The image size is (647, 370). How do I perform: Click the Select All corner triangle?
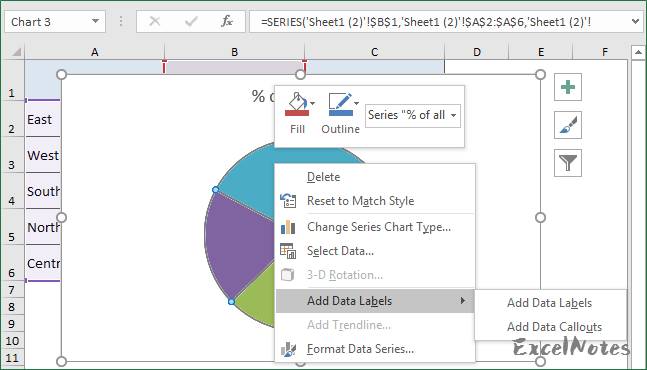pyautogui.click(x=16, y=52)
